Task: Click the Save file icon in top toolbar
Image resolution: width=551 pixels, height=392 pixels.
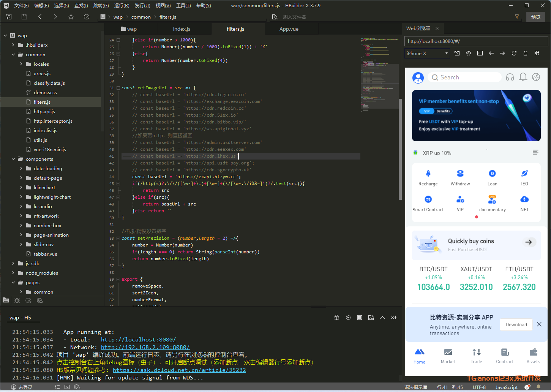Action: coord(24,17)
